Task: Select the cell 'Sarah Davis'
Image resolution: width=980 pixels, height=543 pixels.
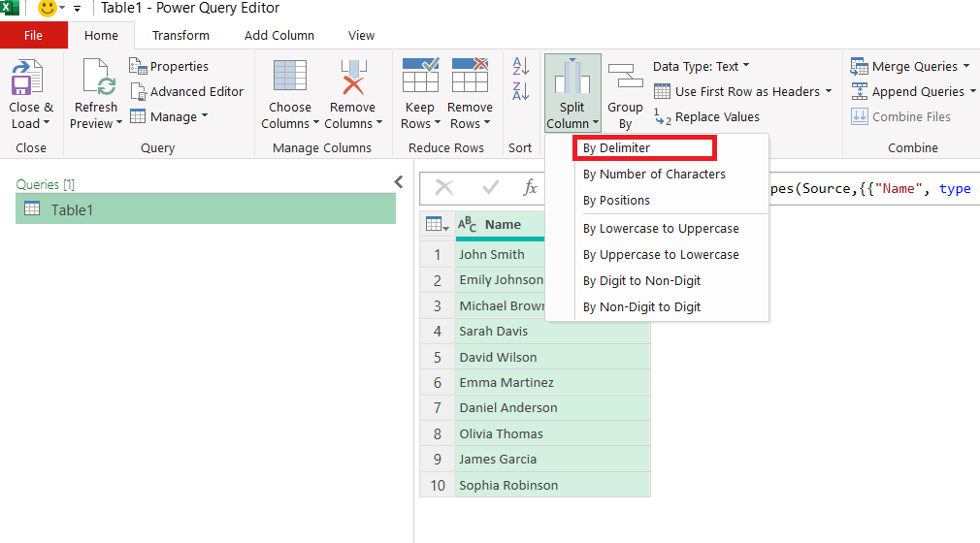Action: pos(552,332)
